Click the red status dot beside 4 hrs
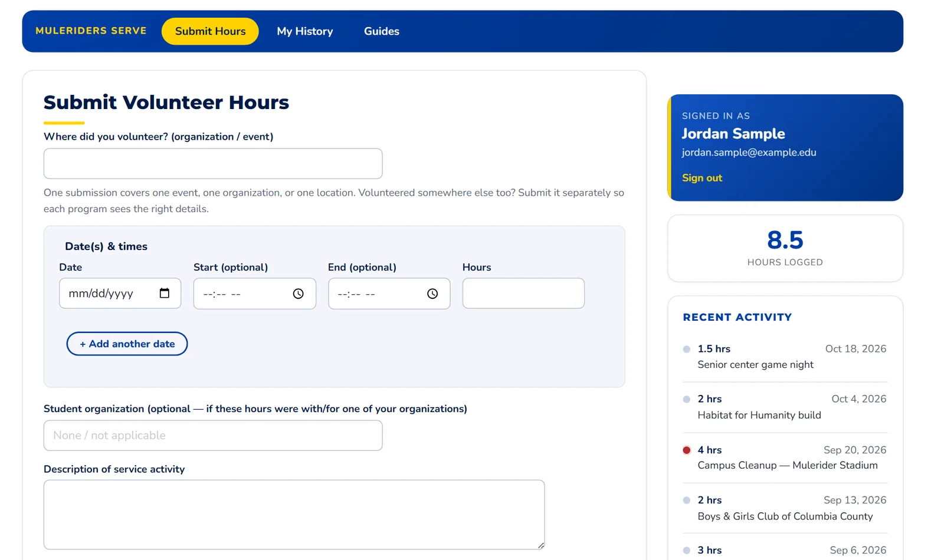This screenshot has height=560, width=944. tap(687, 450)
